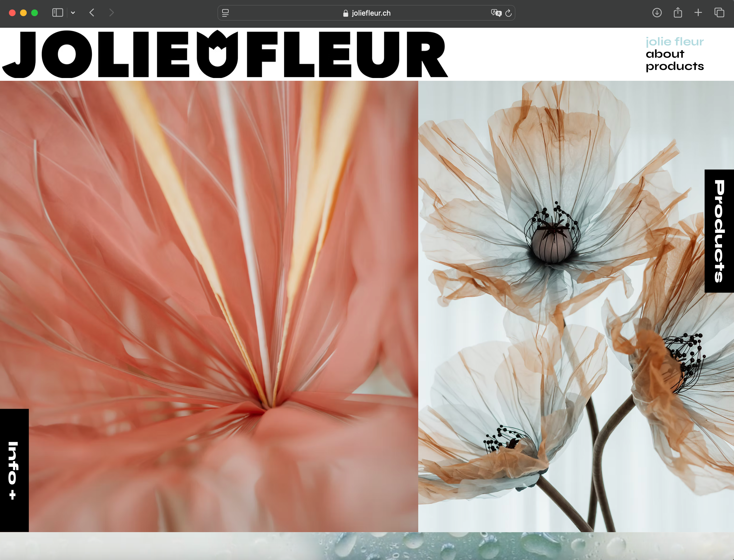Click the translate page icon

coord(496,13)
